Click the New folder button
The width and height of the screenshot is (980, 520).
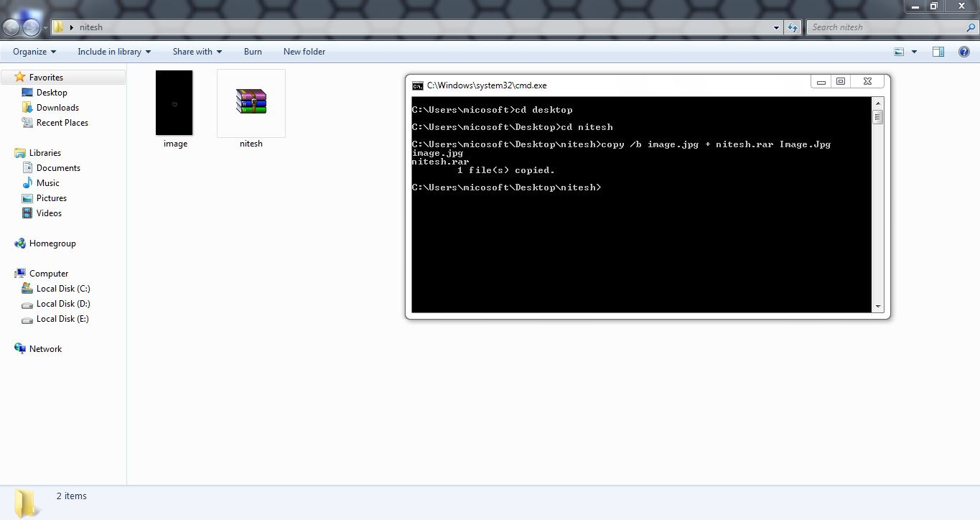pos(304,52)
